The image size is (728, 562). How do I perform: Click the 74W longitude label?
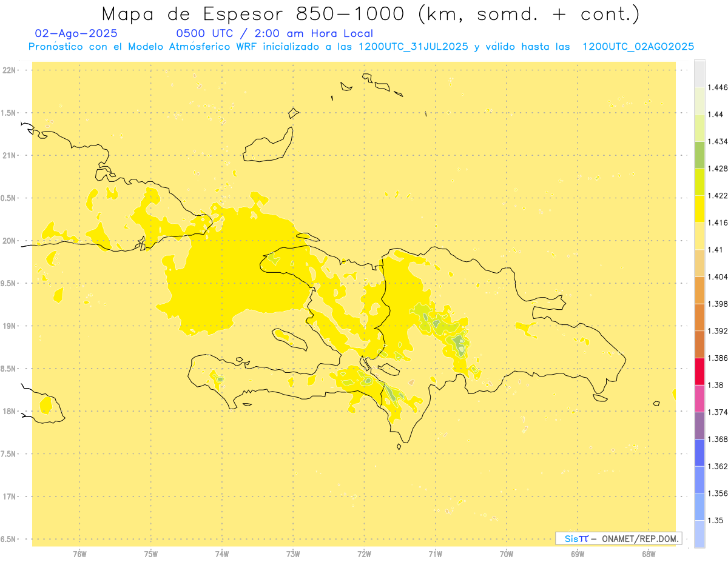221,554
